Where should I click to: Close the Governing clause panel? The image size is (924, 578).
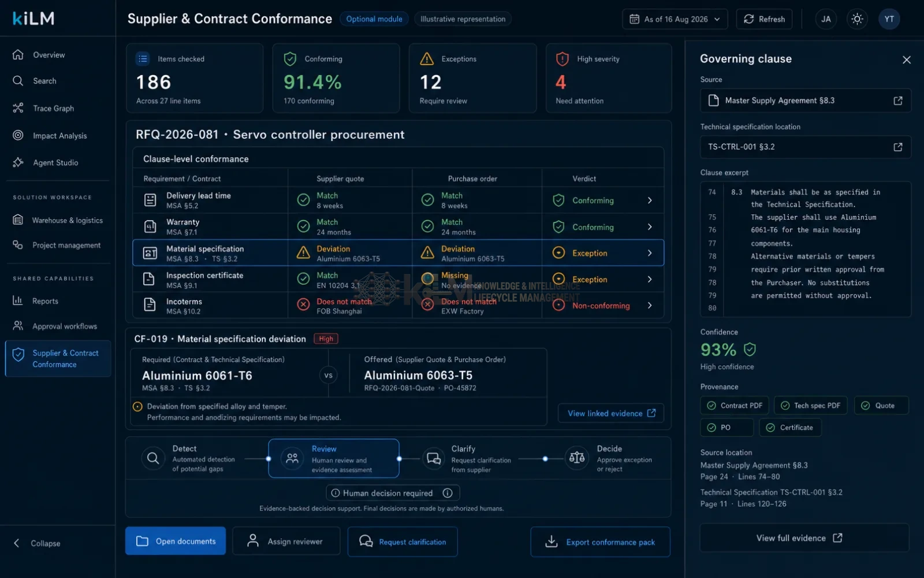click(x=906, y=60)
